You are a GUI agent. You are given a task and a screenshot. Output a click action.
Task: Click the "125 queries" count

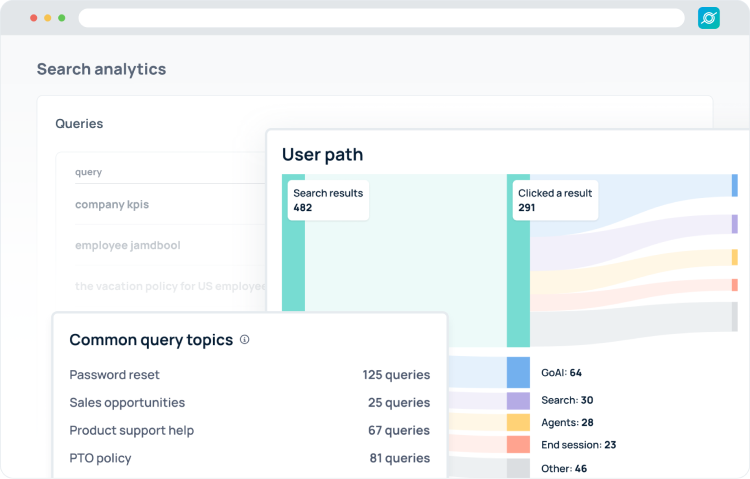point(396,375)
